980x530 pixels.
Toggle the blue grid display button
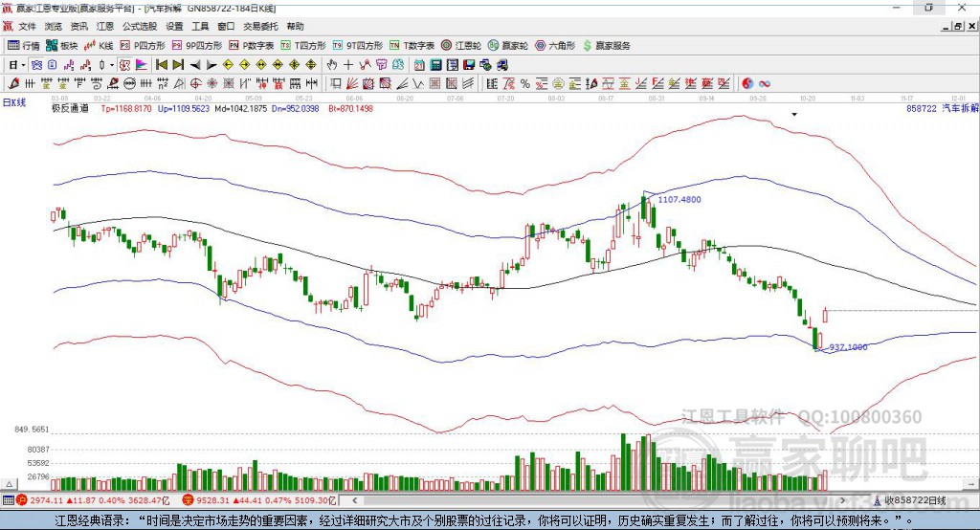point(35,64)
